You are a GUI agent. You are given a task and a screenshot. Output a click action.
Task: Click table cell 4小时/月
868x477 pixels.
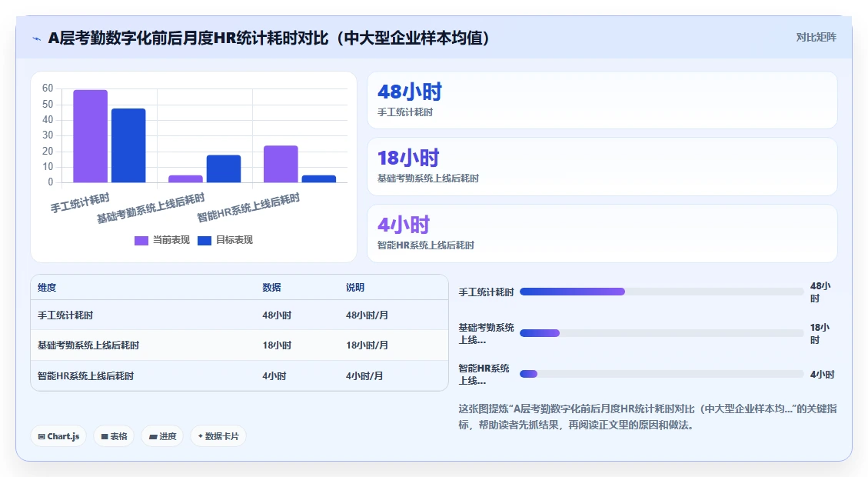click(364, 375)
